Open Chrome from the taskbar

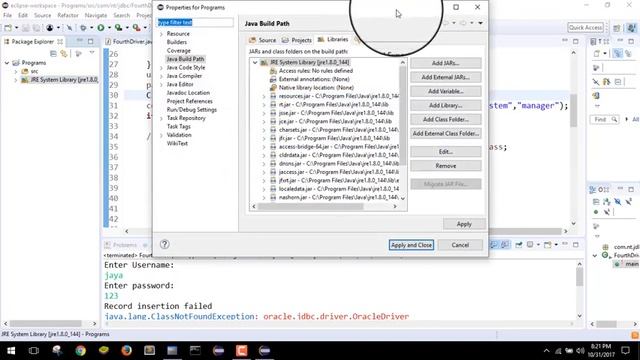pyautogui.click(x=80, y=350)
